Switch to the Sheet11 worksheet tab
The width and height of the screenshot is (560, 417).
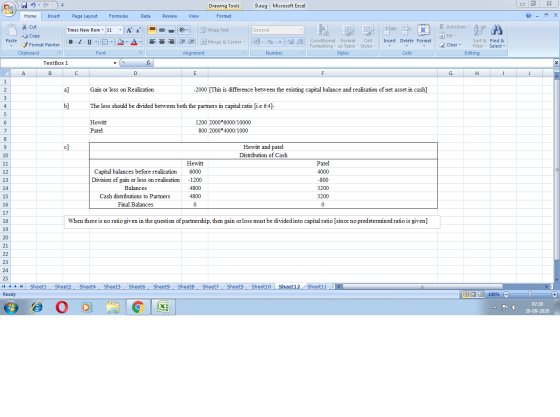pos(317,287)
